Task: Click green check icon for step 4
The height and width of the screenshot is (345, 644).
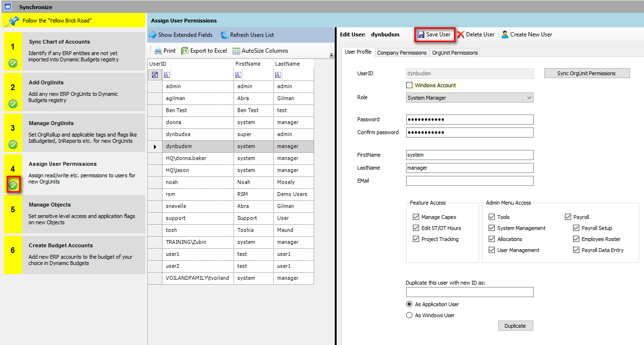Action: [13, 185]
